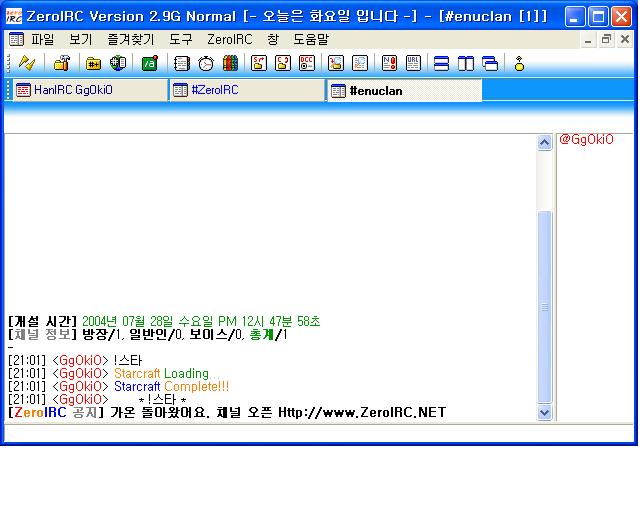Open the 도구 menu
The image size is (640, 512).
(181, 39)
